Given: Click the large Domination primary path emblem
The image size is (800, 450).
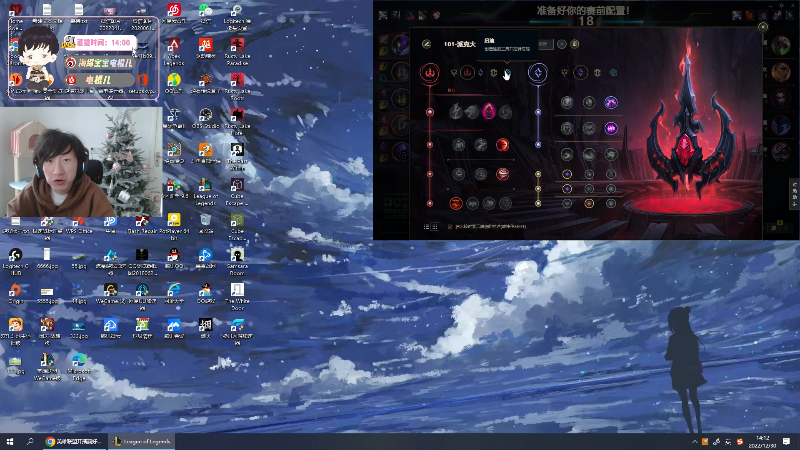Looking at the screenshot, I should (x=430, y=72).
